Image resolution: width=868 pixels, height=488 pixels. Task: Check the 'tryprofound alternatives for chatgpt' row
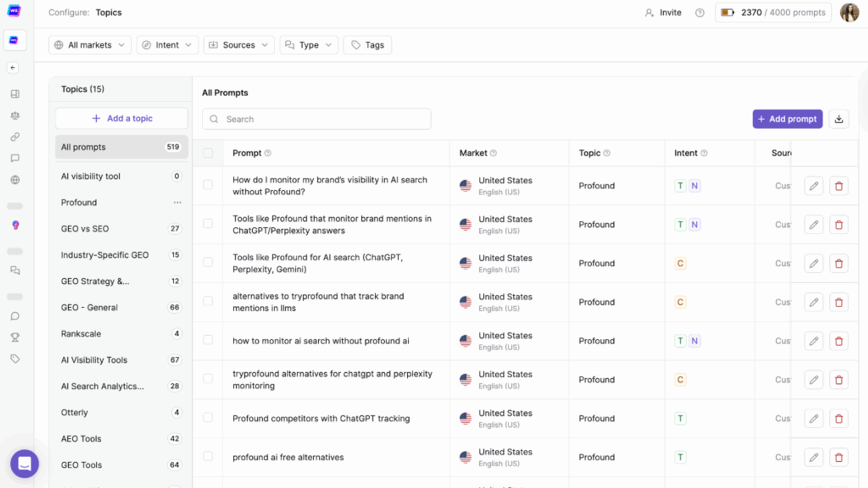(208, 379)
